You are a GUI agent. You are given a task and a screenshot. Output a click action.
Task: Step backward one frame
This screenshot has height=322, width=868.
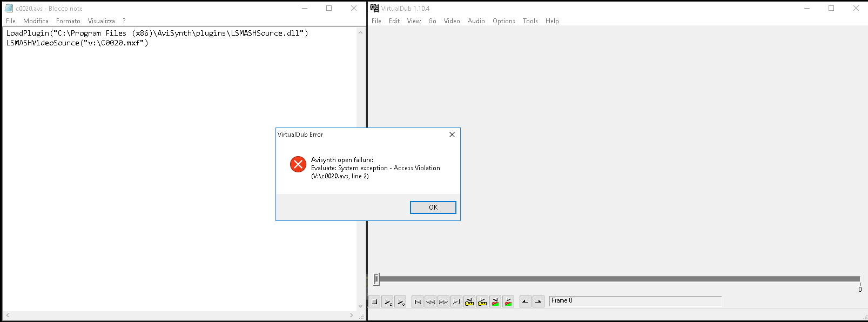point(430,302)
